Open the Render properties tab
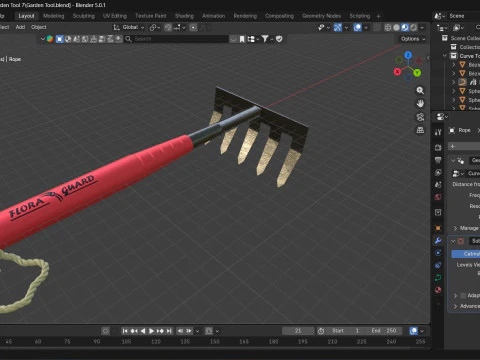 [438, 147]
